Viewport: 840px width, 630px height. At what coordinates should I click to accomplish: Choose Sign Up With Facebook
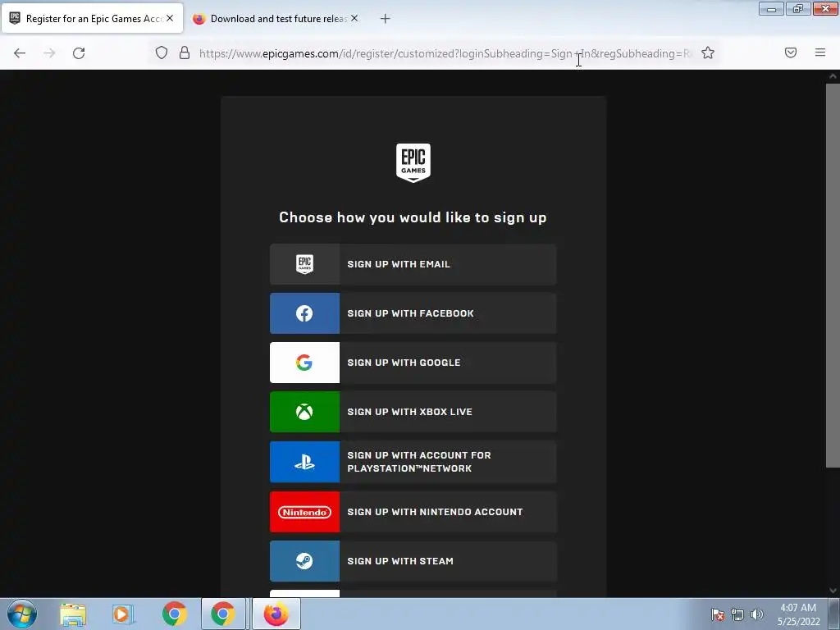point(413,313)
